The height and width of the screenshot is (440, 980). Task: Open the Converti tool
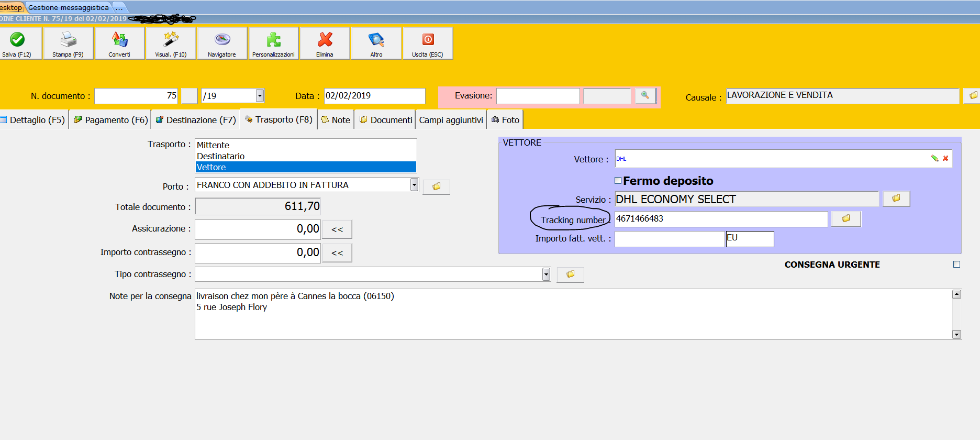point(119,43)
